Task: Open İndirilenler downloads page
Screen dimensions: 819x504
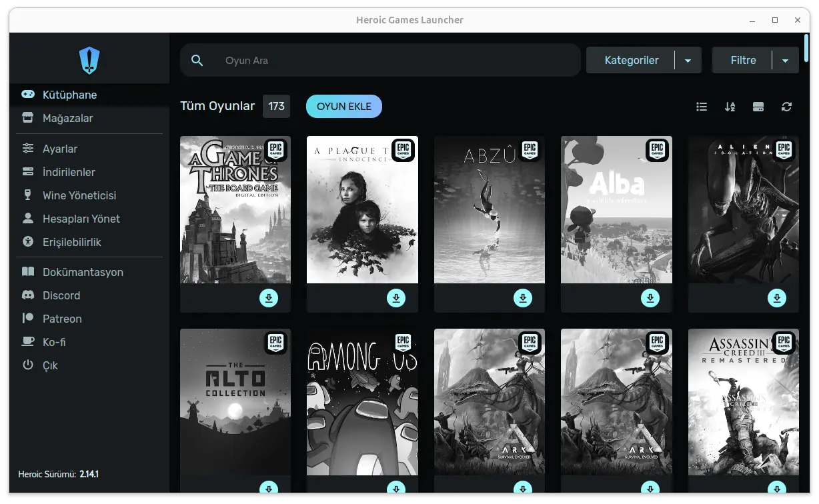Action: 89,172
